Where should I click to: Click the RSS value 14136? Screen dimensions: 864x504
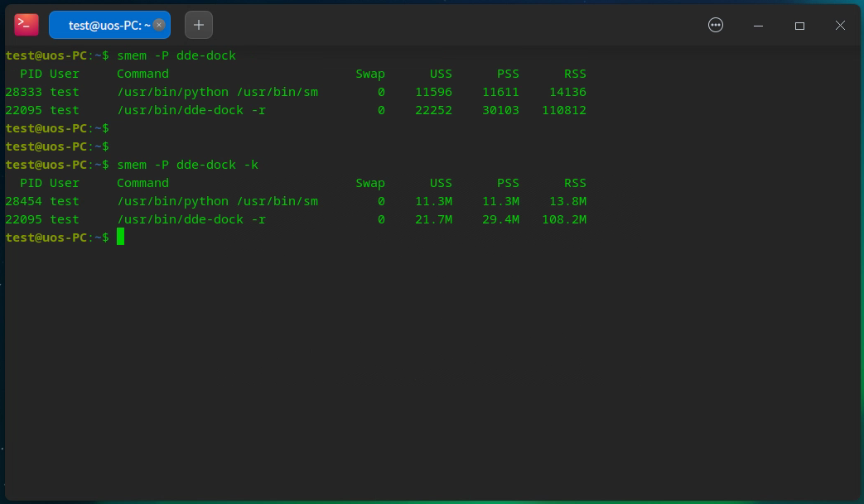[x=567, y=92]
